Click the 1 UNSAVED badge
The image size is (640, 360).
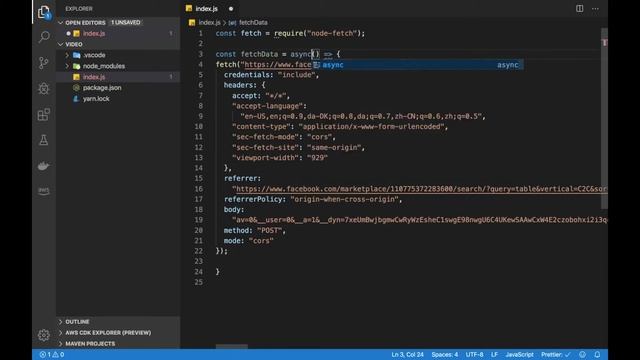126,22
